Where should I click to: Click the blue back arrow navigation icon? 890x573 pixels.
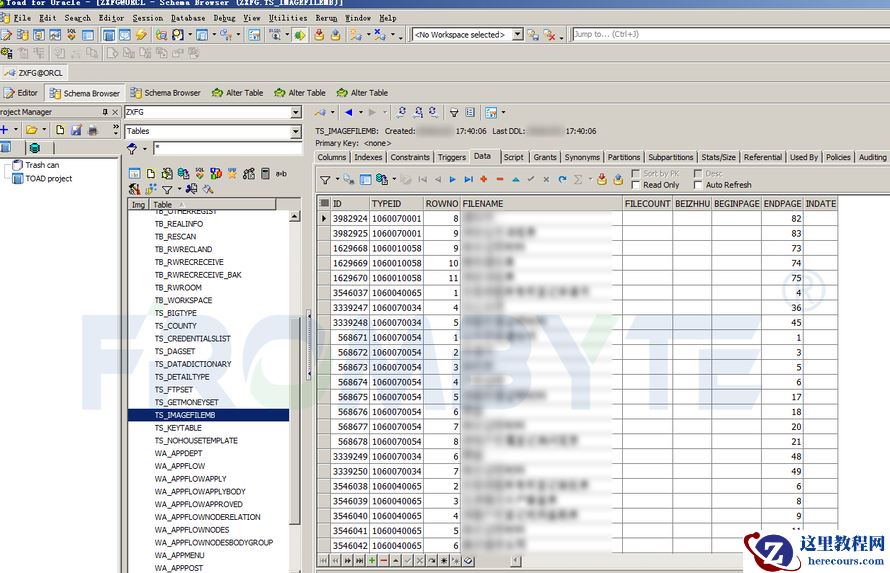pos(348,113)
